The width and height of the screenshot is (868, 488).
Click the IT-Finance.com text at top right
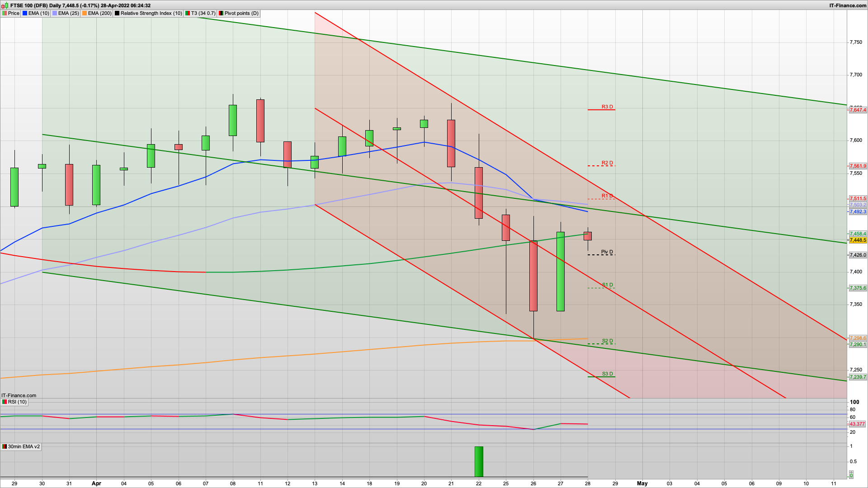pyautogui.click(x=847, y=5)
